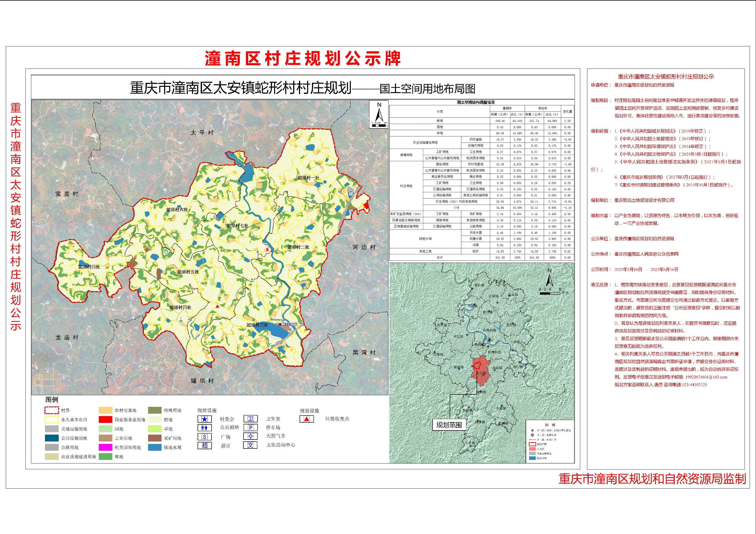Click the 潼南区村庄规划公示牌 red heading
This screenshot has height=534, width=756.
pyautogui.click(x=303, y=58)
